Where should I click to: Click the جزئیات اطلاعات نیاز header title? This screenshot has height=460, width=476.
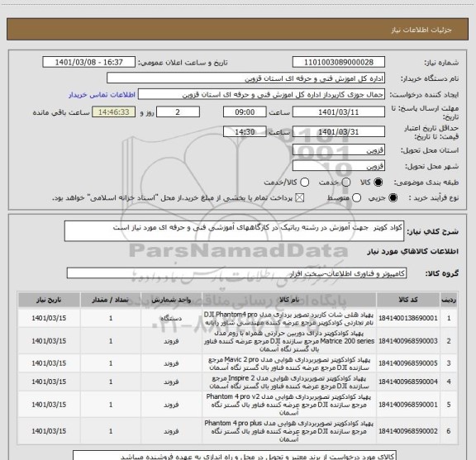421,30
